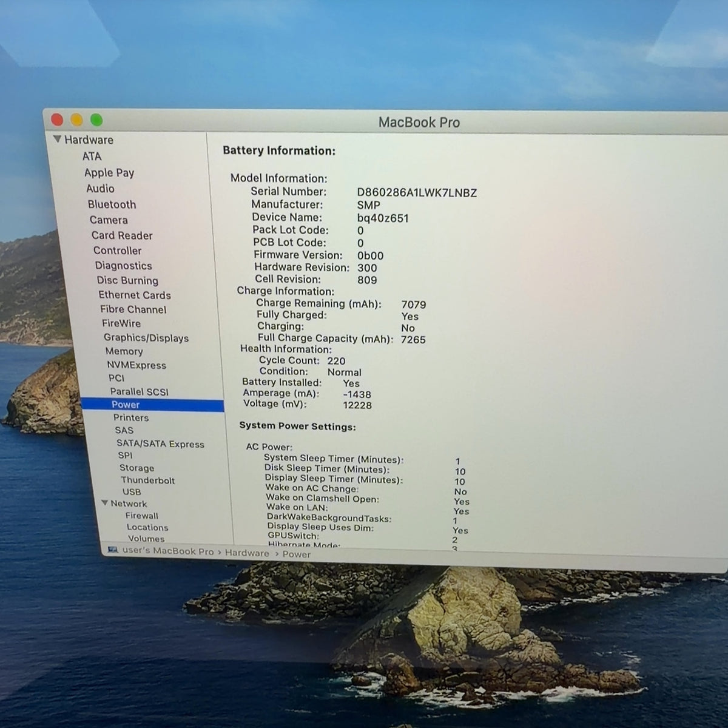Screen dimensions: 728x728
Task: Click manufacturer value SMP
Action: [x=368, y=205]
